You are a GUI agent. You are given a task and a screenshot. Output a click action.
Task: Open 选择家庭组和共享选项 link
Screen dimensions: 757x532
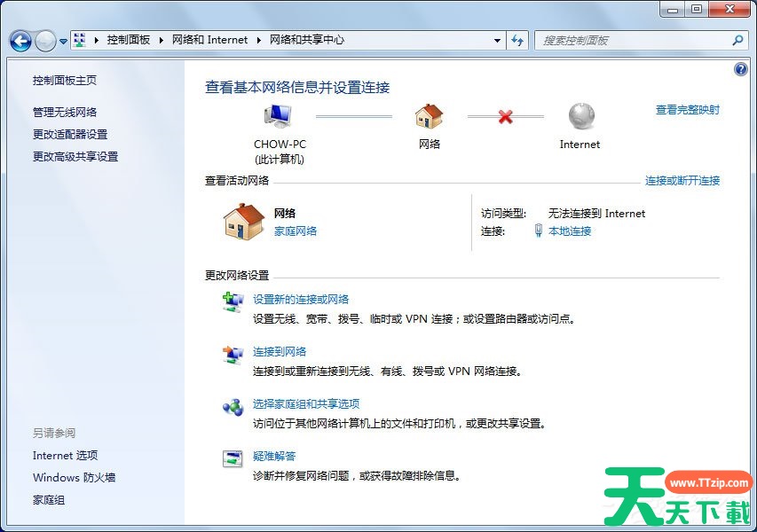point(306,404)
